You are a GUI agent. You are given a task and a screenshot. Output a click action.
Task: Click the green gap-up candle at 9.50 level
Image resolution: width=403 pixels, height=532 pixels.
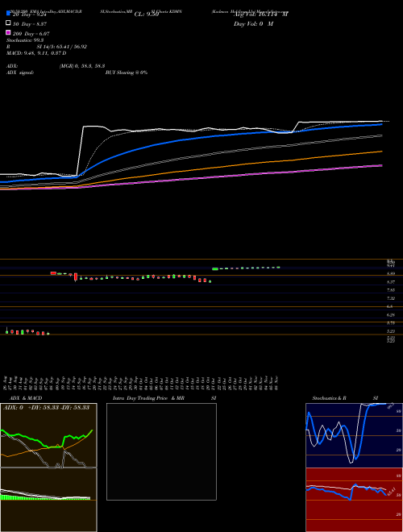point(215,269)
